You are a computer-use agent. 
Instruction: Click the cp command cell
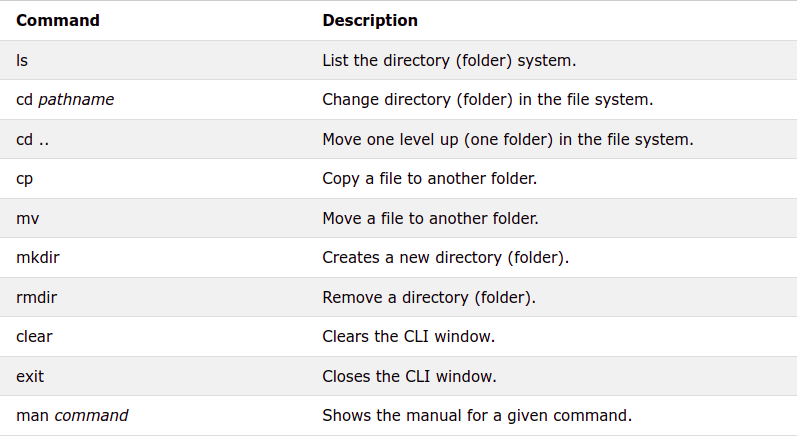pos(26,179)
